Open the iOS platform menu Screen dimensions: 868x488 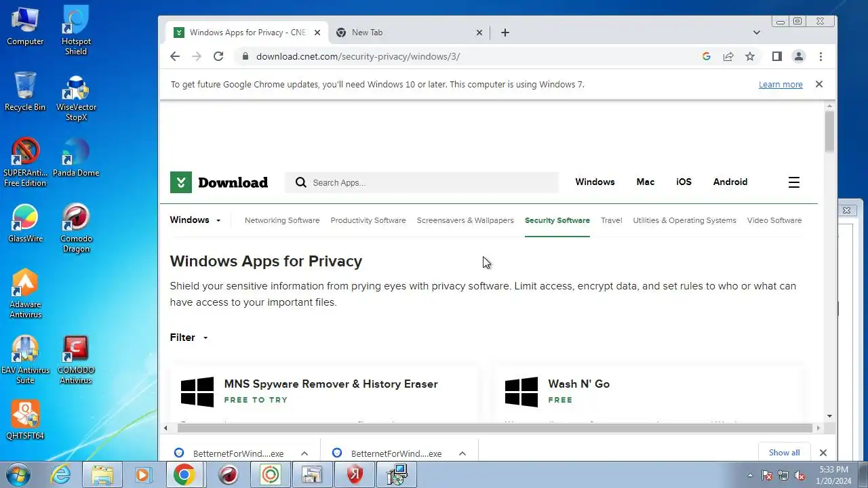684,182
